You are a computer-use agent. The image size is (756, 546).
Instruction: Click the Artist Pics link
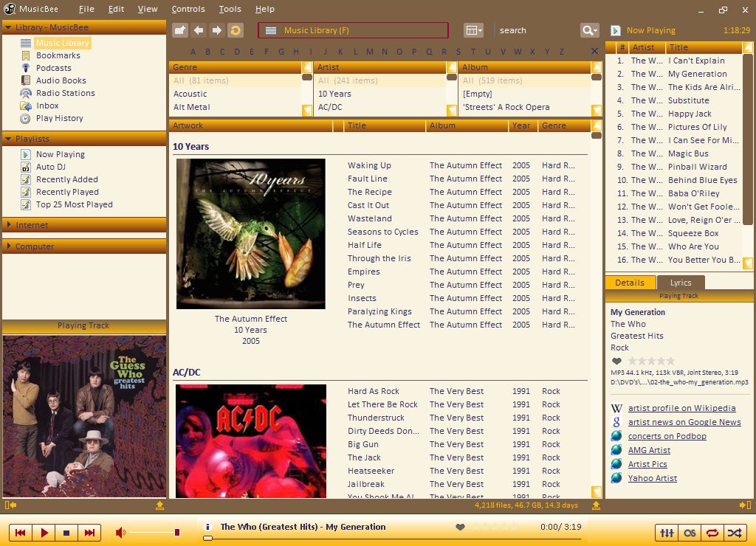point(647,464)
